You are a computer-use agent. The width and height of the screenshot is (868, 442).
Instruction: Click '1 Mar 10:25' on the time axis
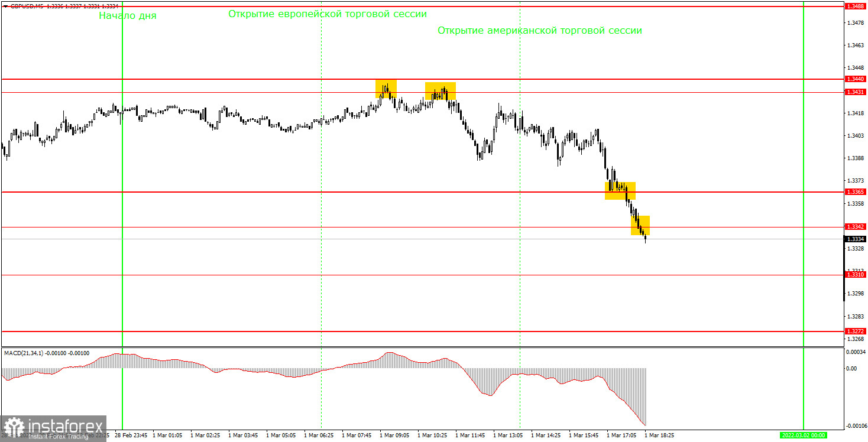point(433,435)
